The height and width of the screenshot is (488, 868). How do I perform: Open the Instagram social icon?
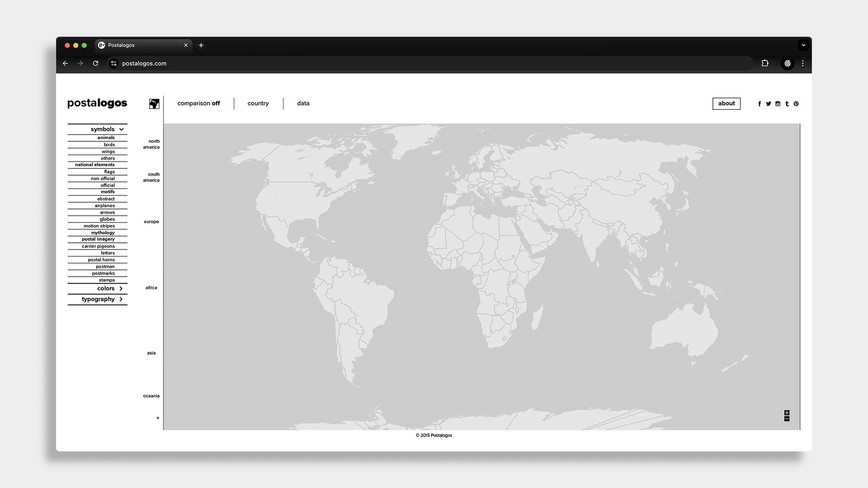coord(778,104)
